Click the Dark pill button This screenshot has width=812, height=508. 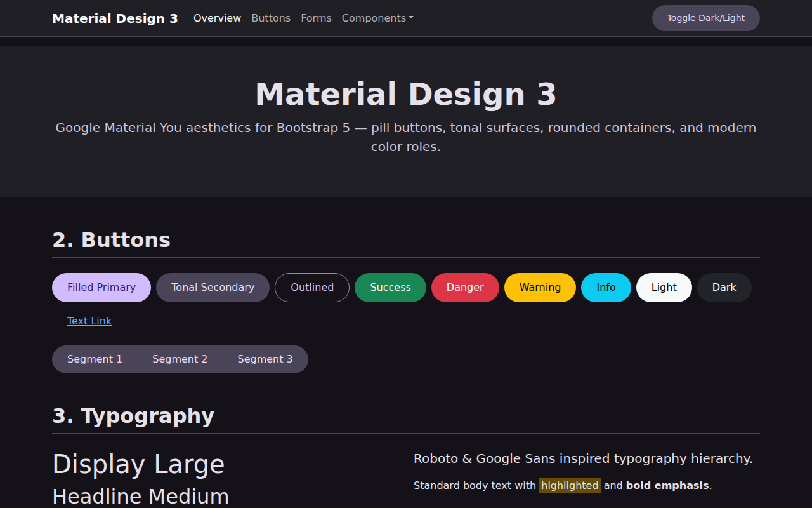(724, 288)
